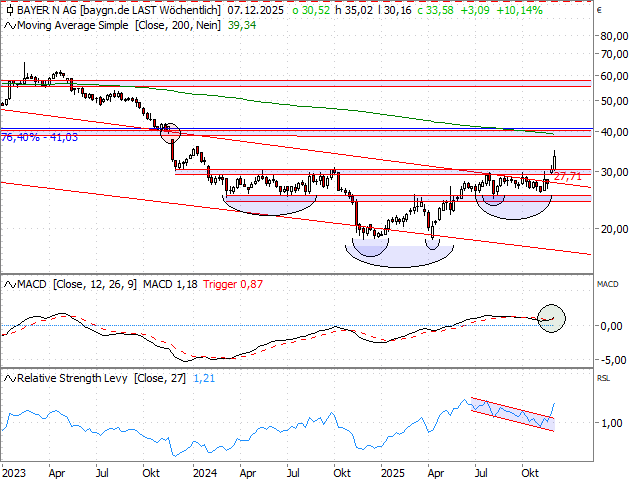Click the Relative Strength Levy label
This screenshot has height=480, width=640.
tap(72, 378)
